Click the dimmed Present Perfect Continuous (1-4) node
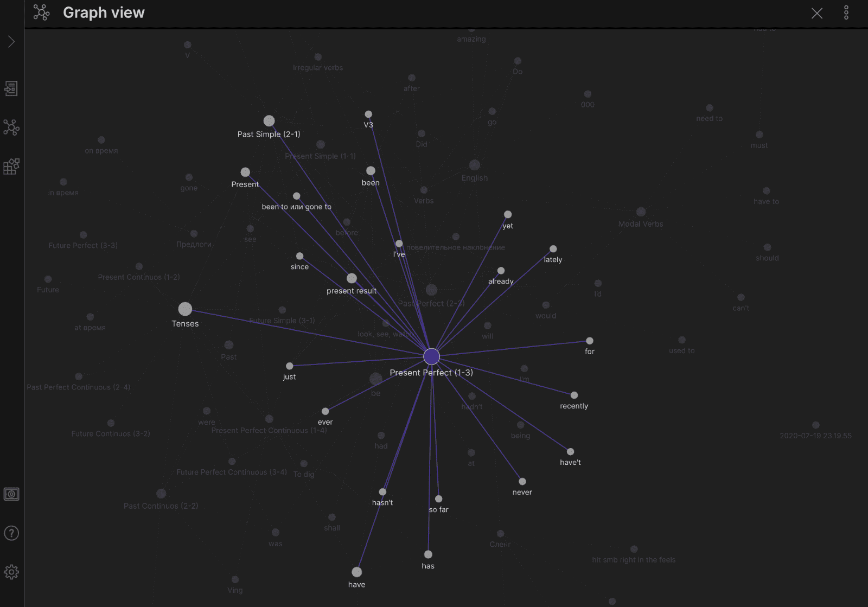 269,419
